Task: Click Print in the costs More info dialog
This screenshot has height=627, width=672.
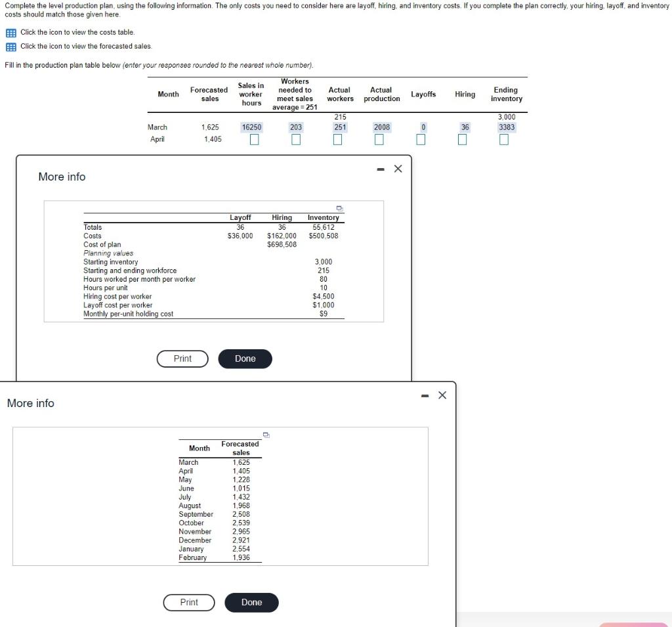Action: 182,358
